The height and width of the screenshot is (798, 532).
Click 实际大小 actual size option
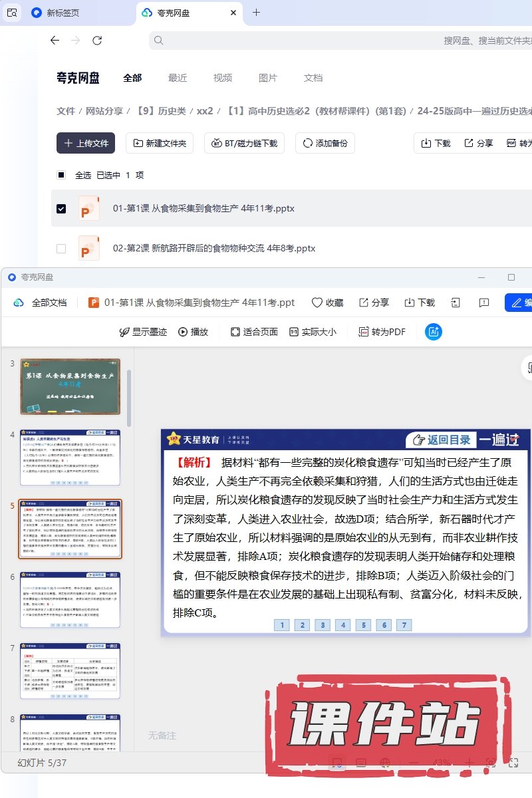tap(313, 332)
